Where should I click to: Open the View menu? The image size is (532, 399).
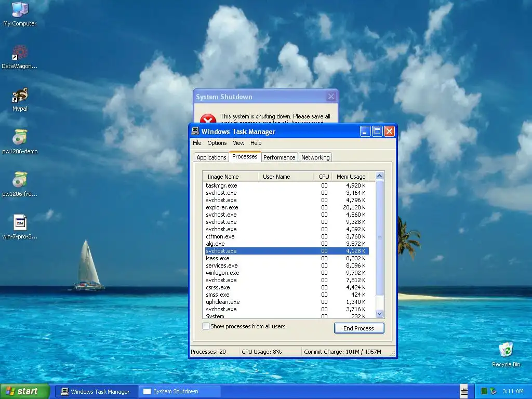[238, 143]
